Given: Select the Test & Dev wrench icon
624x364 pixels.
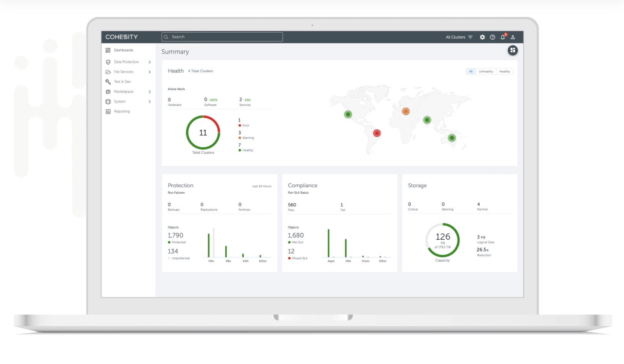Looking at the screenshot, I should (108, 82).
